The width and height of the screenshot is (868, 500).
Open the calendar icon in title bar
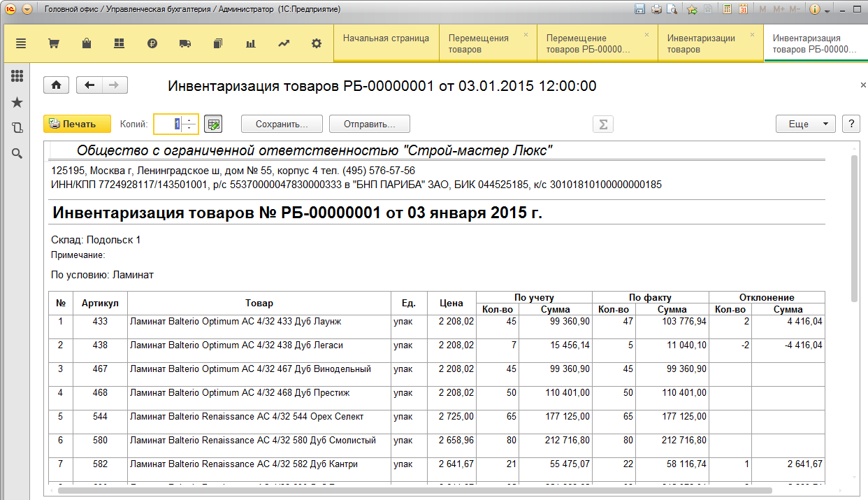click(743, 9)
